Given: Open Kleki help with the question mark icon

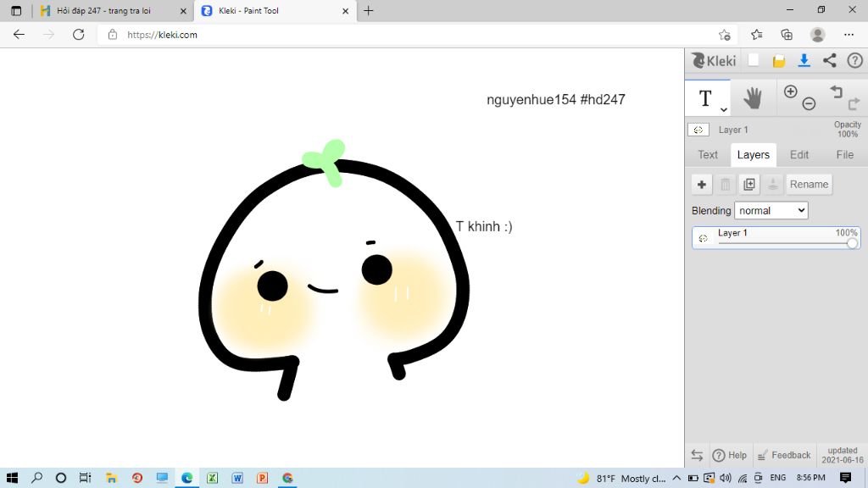Looking at the screenshot, I should (854, 60).
